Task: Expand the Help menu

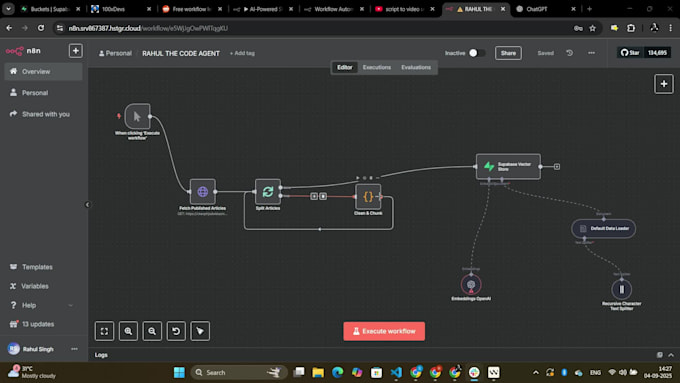Action: (43, 305)
